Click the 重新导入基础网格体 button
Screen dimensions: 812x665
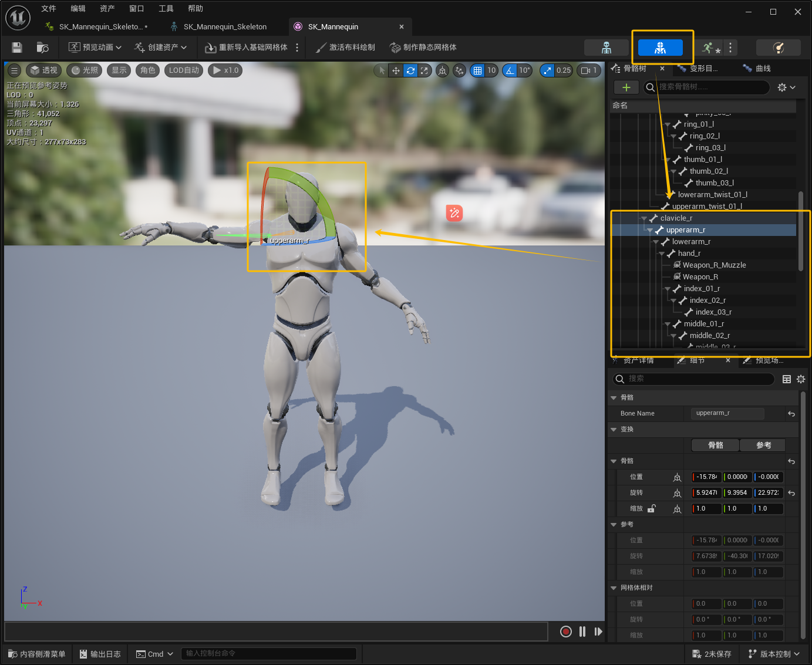[x=247, y=48]
